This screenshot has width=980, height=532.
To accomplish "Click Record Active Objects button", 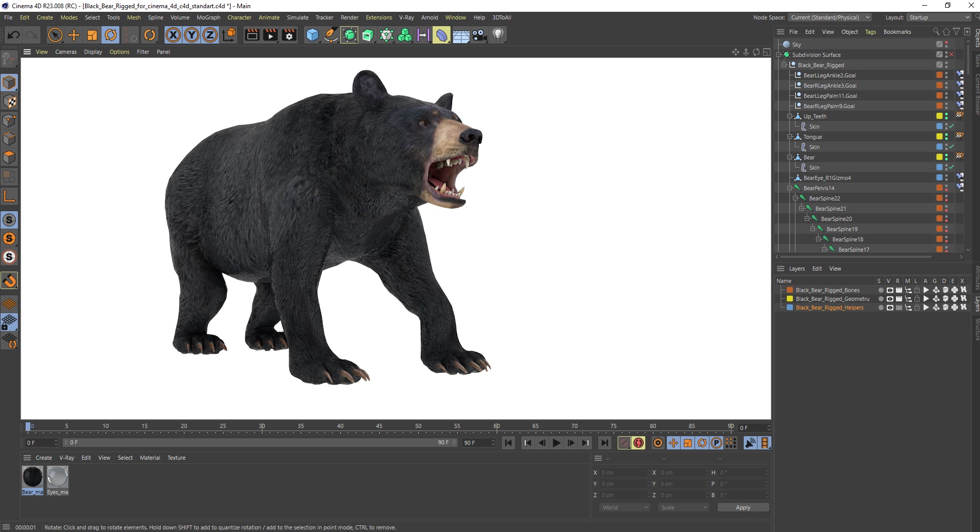I will [624, 443].
